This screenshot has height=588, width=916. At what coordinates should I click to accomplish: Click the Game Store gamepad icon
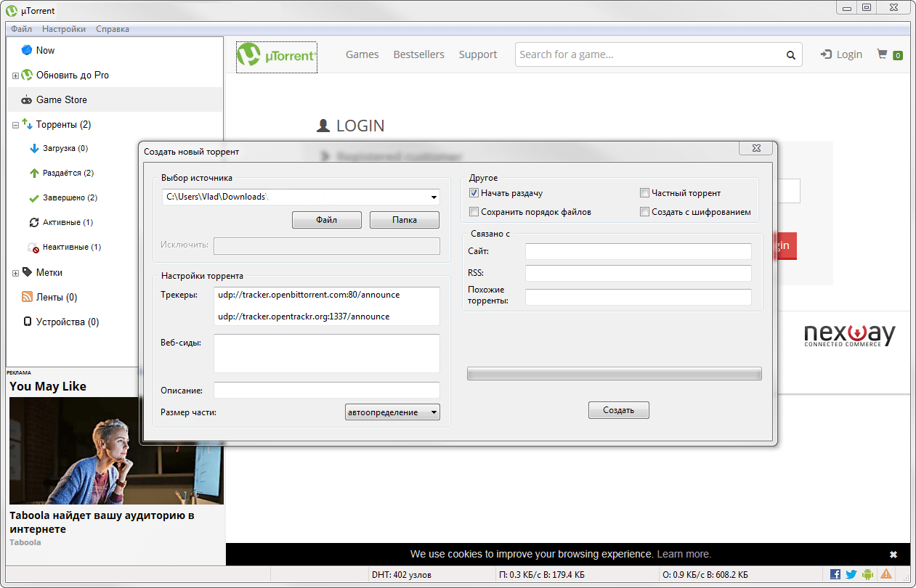pyautogui.click(x=27, y=100)
